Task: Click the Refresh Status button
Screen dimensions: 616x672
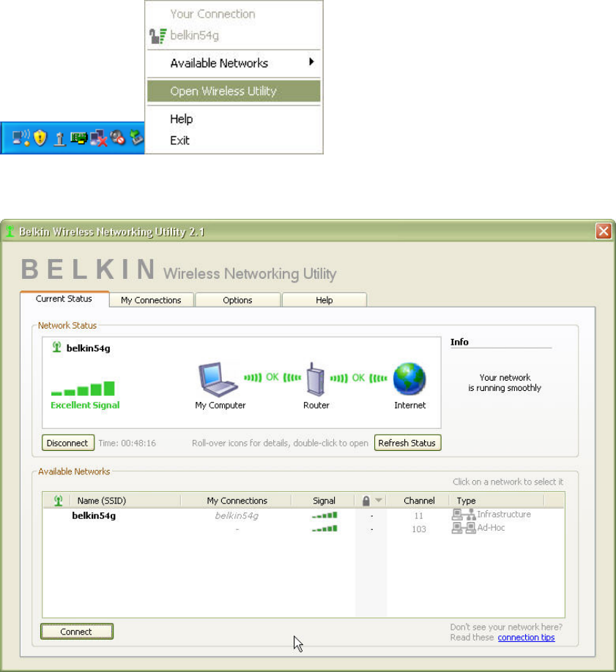Action: 407,443
